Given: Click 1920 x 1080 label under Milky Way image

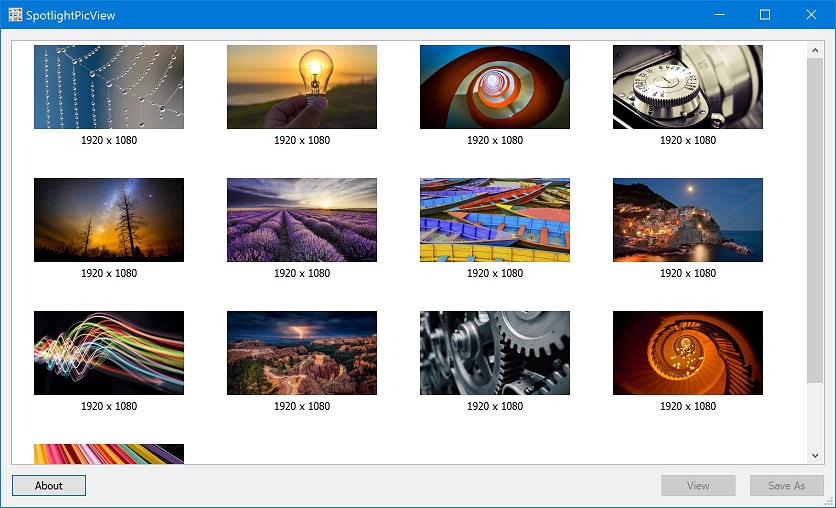Looking at the screenshot, I should click(x=109, y=273).
